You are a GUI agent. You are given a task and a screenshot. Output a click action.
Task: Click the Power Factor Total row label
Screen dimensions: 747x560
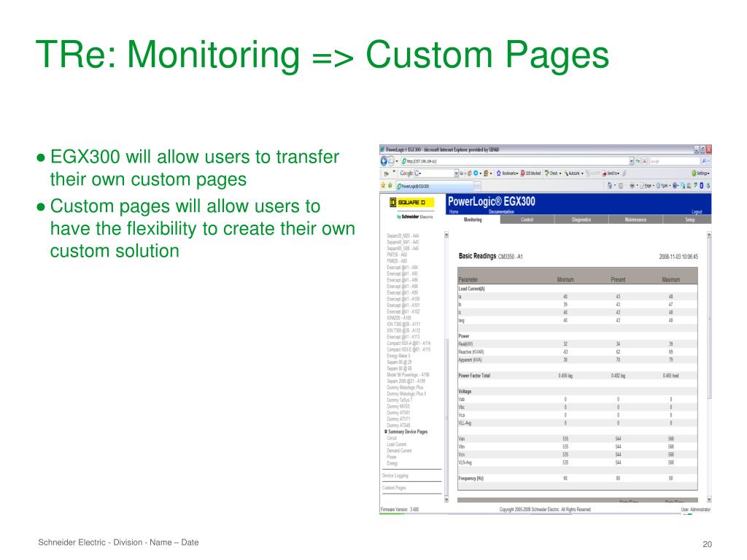click(474, 376)
